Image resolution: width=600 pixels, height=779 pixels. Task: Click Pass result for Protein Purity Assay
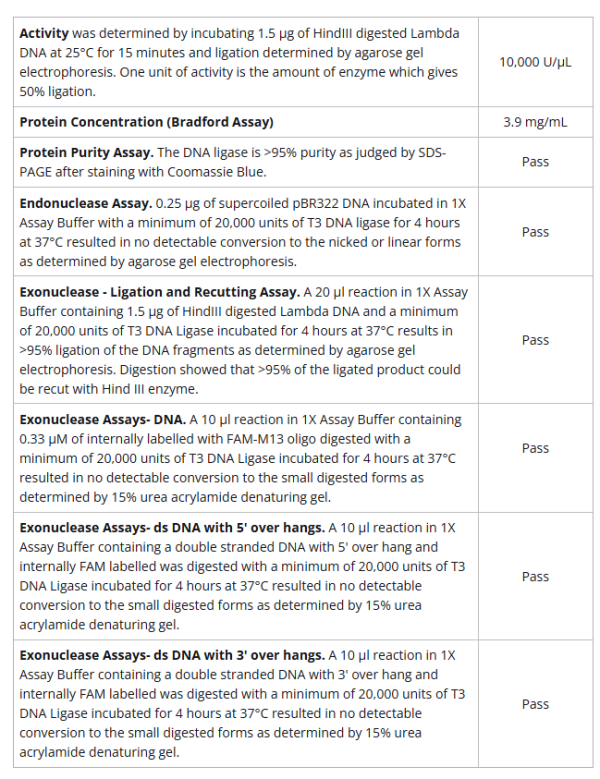tap(535, 162)
